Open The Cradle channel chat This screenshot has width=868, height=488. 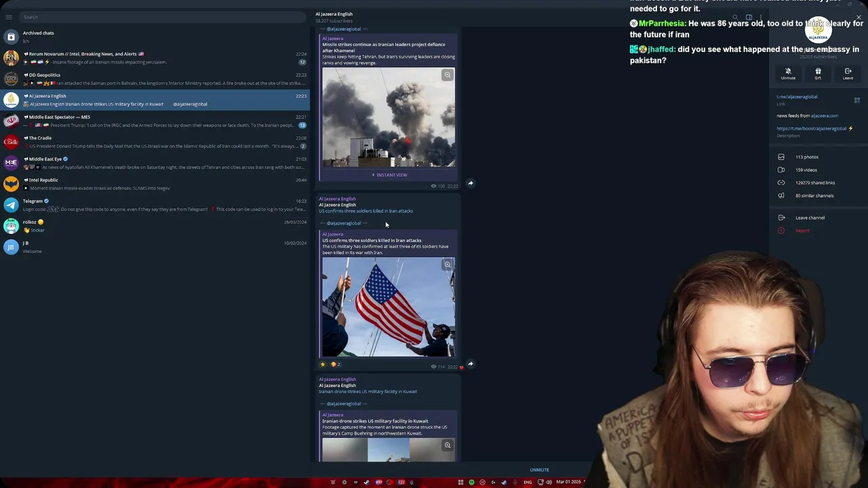(155, 142)
